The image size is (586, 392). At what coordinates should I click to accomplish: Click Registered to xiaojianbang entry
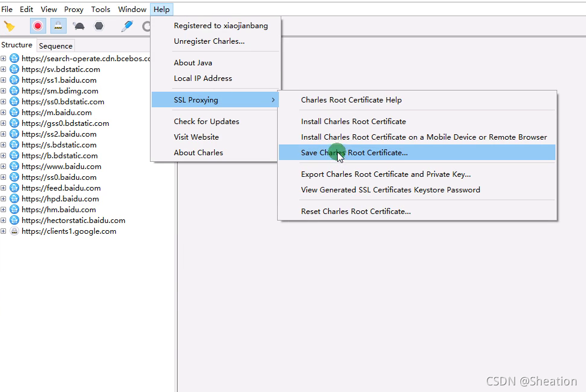point(215,25)
